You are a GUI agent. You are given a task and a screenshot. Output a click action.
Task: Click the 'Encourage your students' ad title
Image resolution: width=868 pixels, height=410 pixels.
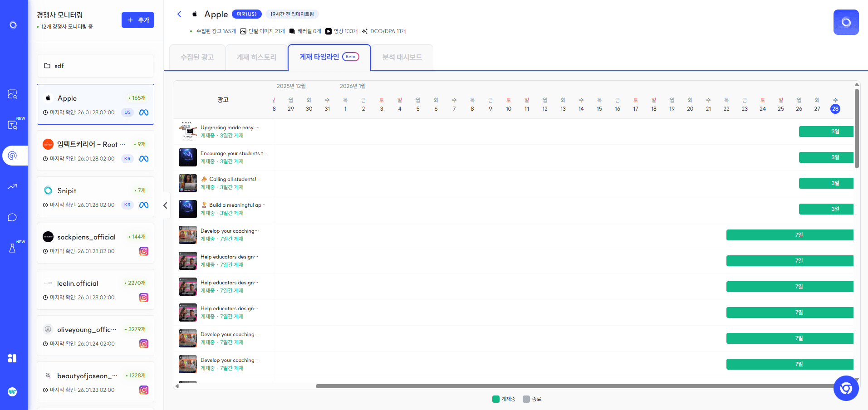(234, 153)
